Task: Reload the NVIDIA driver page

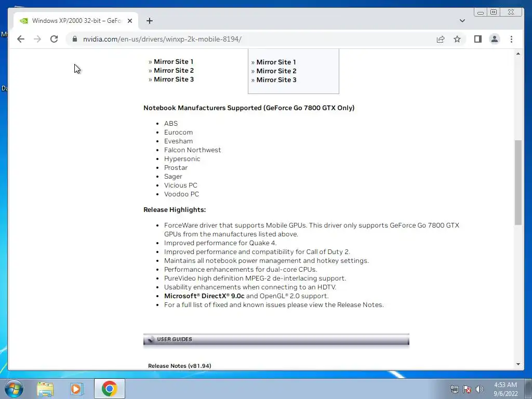Action: 54,39
